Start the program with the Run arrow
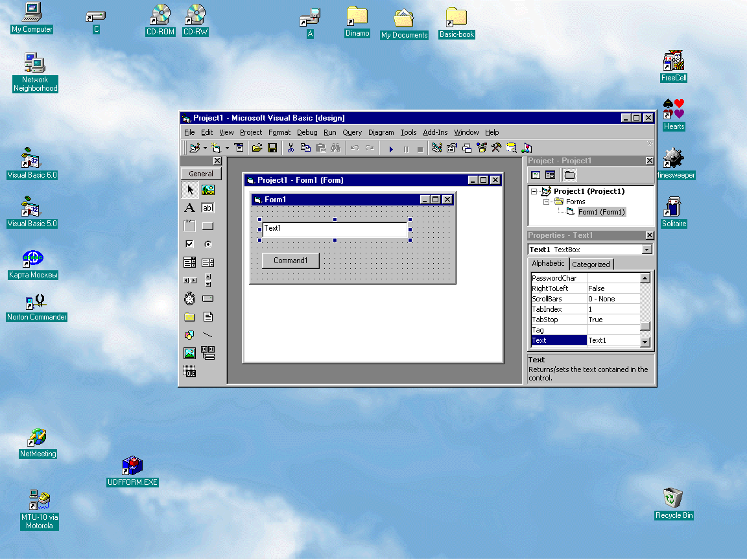 (x=391, y=149)
